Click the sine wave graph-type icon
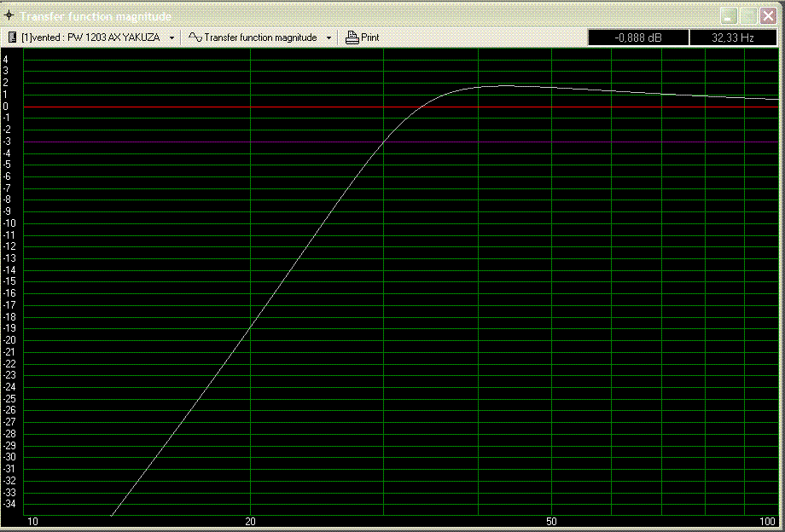 coord(195,38)
